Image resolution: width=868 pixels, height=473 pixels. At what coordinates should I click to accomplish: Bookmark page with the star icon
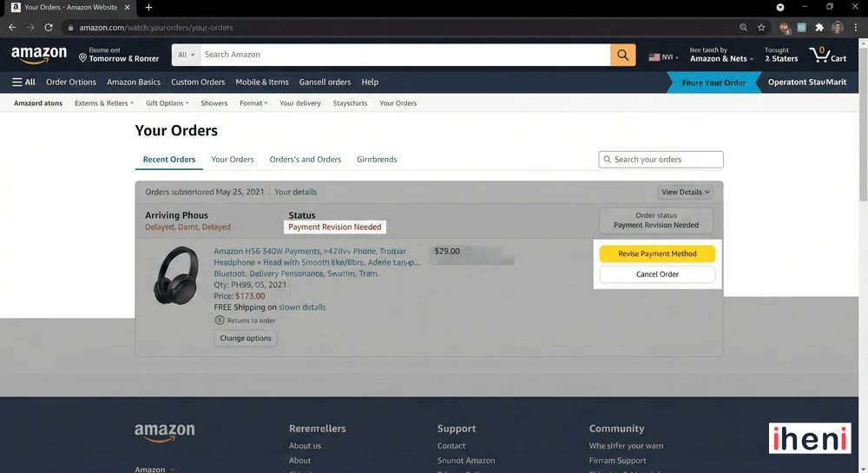click(x=761, y=28)
